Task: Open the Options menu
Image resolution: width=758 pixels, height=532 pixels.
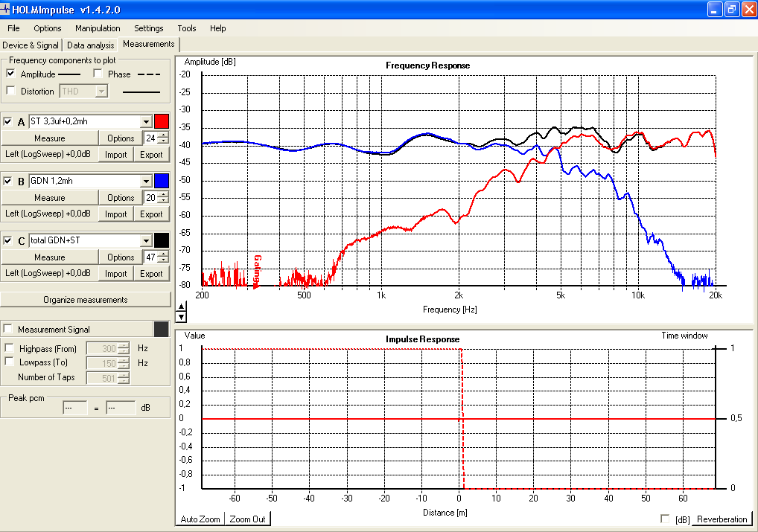Action: click(48, 28)
